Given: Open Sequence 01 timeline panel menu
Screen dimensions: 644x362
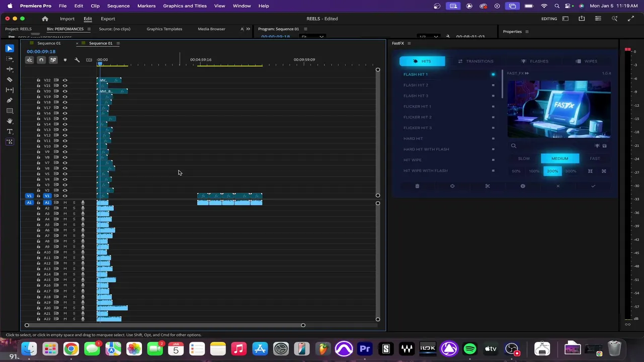Looking at the screenshot, I should tap(118, 43).
